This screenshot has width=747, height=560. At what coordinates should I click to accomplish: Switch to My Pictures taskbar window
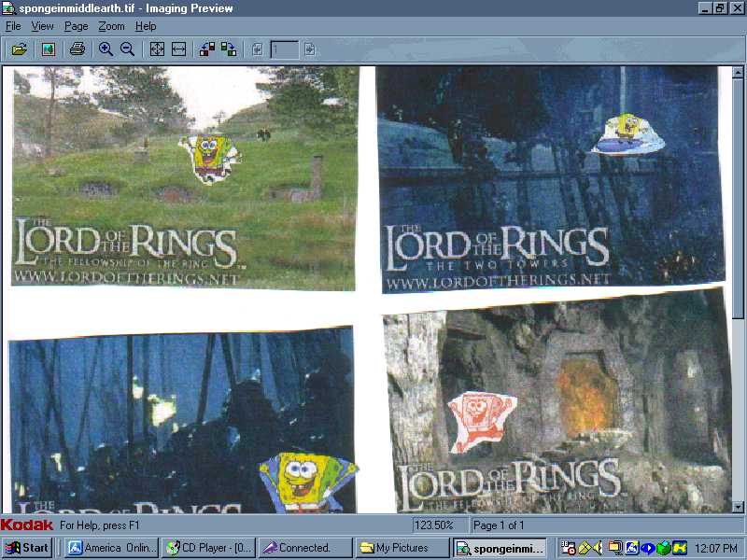(x=402, y=548)
